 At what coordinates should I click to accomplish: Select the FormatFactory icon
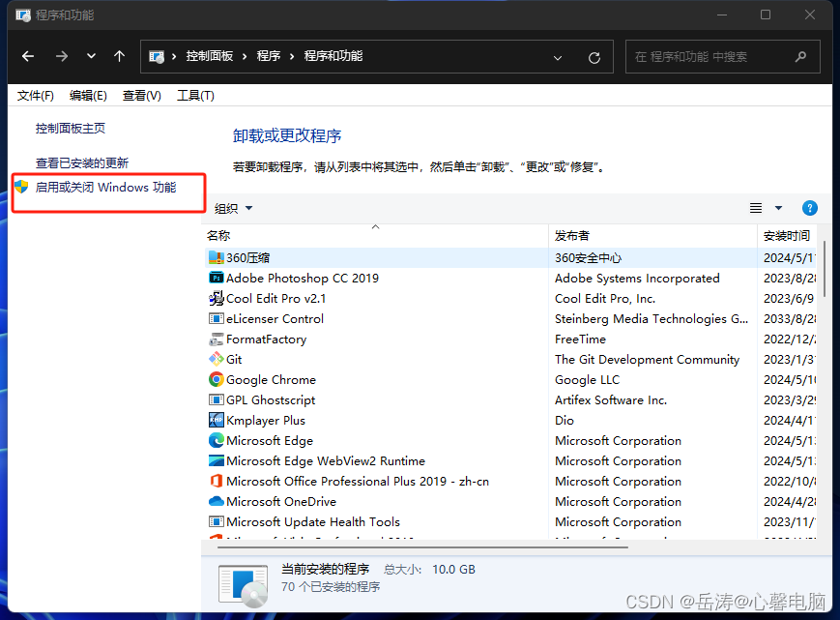tap(216, 340)
